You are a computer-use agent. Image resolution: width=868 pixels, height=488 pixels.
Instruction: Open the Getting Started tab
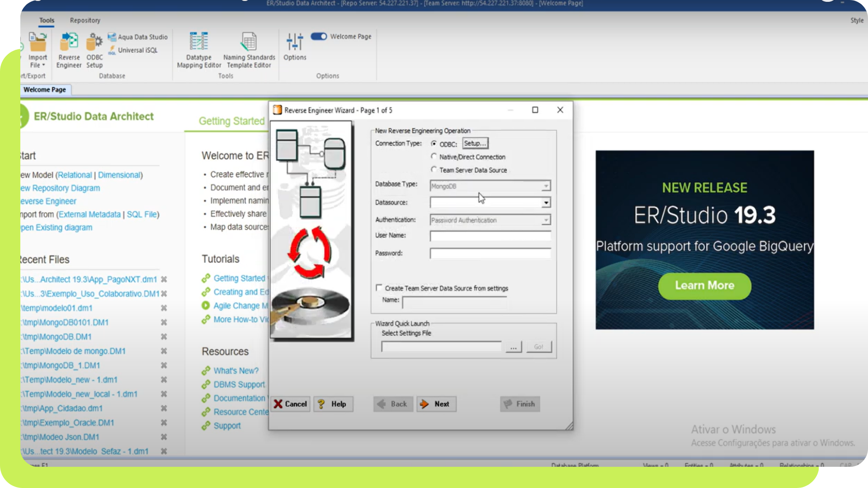pos(231,121)
